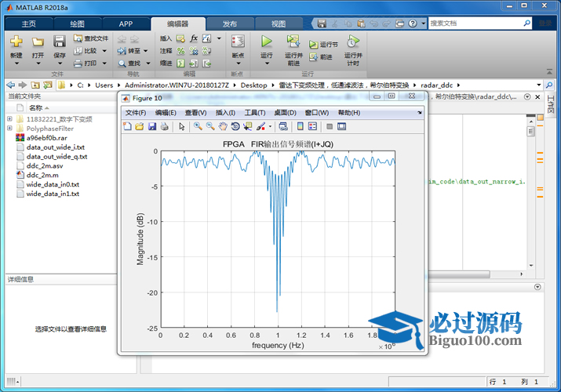Click the insert function fx icon
The height and width of the screenshot is (392, 561).
point(194,38)
